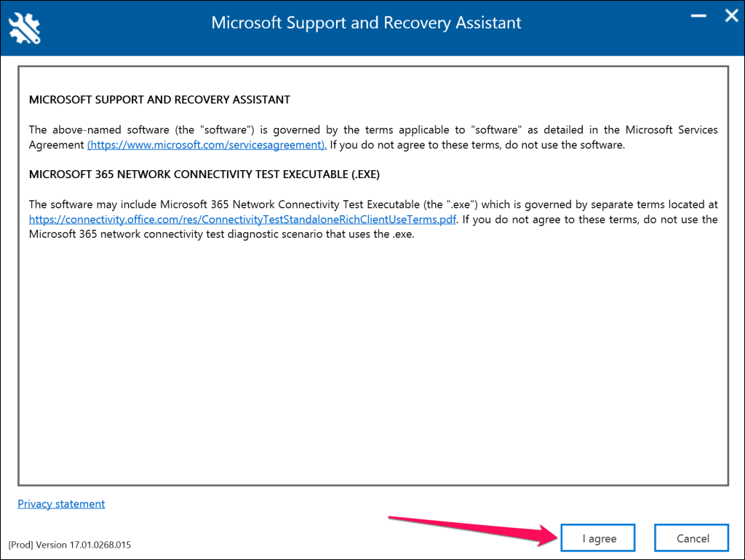
Task: Close the Support and Recovery Assistant window
Action: [732, 16]
